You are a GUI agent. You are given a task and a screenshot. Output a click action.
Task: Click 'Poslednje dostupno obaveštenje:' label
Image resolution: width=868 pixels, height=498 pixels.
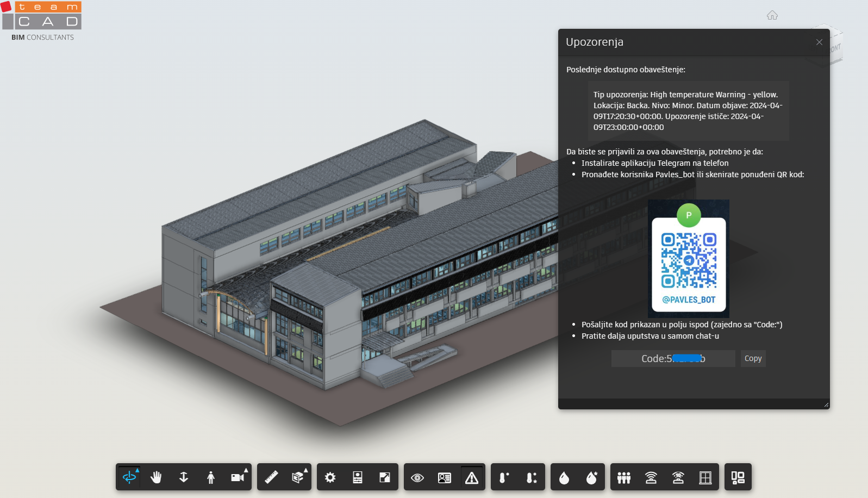tap(626, 70)
